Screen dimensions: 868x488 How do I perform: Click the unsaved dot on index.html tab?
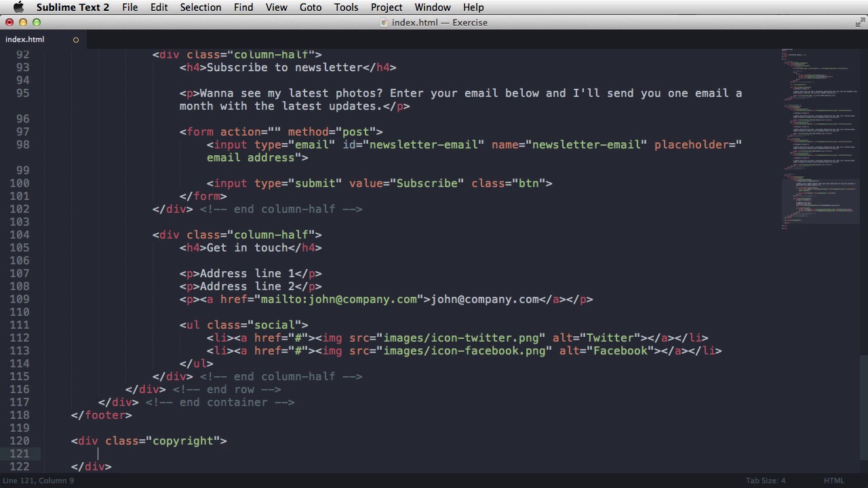(x=76, y=40)
